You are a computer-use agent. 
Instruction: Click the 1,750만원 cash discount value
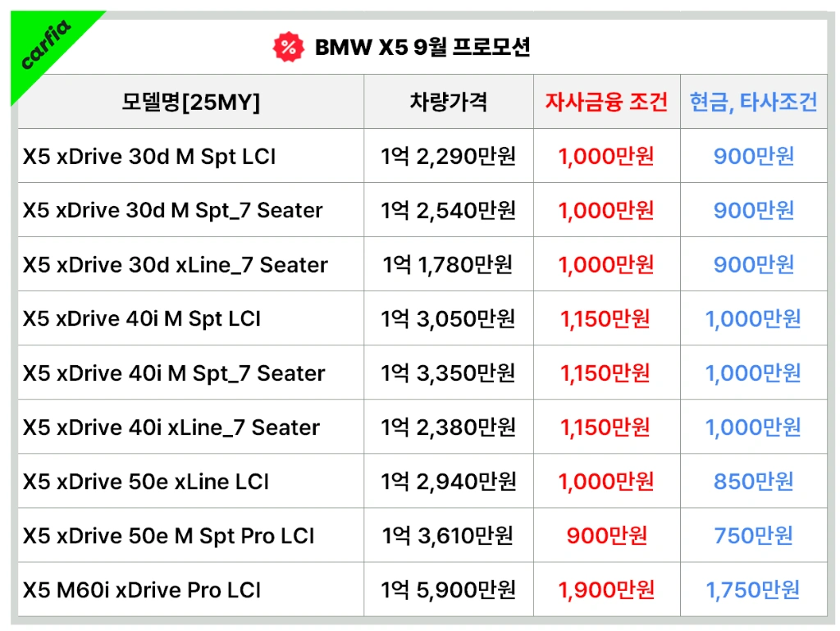point(753,589)
